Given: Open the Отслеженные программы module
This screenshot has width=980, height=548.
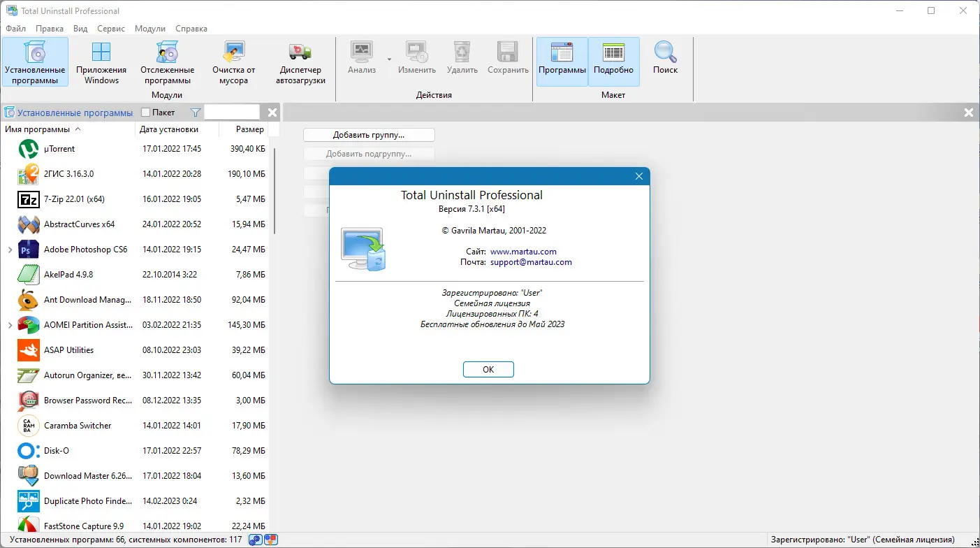Looking at the screenshot, I should pyautogui.click(x=167, y=62).
